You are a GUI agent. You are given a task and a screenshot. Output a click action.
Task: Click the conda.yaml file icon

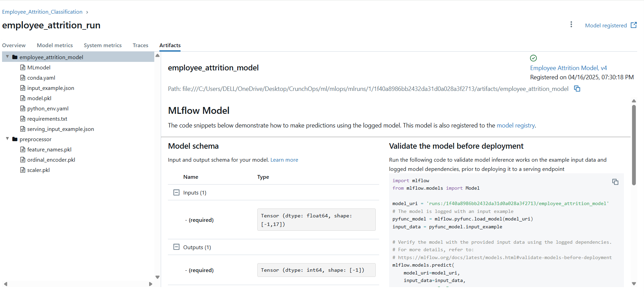pos(23,78)
